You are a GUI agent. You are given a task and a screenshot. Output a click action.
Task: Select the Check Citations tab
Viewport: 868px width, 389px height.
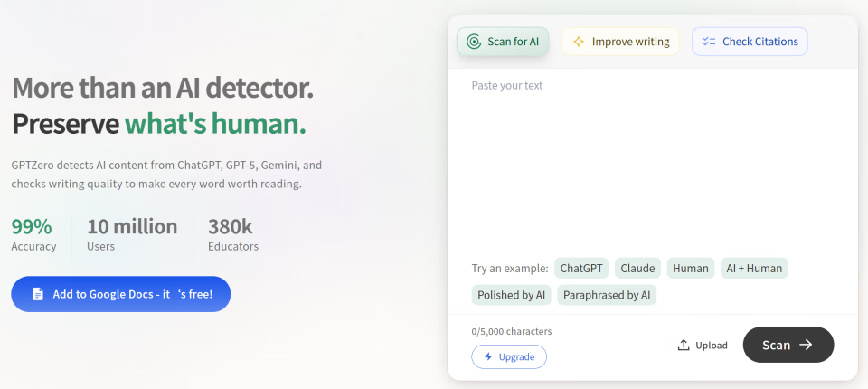[x=750, y=42]
